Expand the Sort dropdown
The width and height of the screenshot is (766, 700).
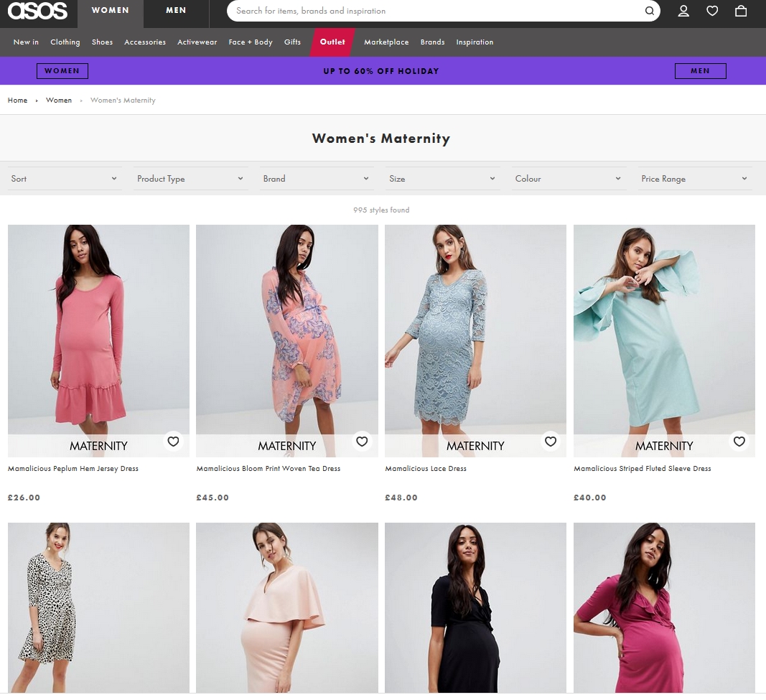pos(65,179)
